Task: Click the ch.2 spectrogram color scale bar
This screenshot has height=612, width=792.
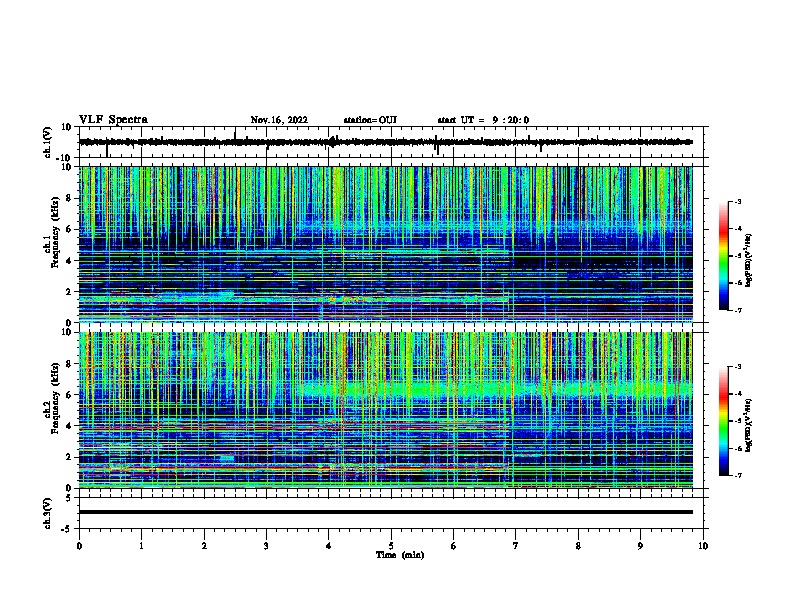Action: click(724, 421)
